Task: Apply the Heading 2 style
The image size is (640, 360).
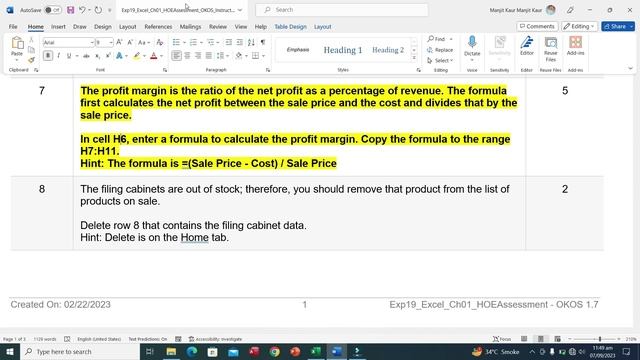Action: tap(388, 50)
